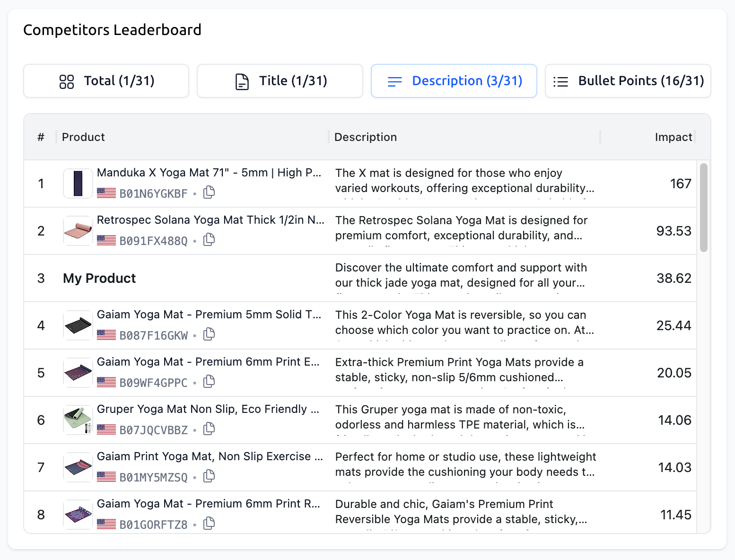The image size is (735, 560).
Task: Copy the ASIN B09WF4GPPC
Action: tap(209, 382)
